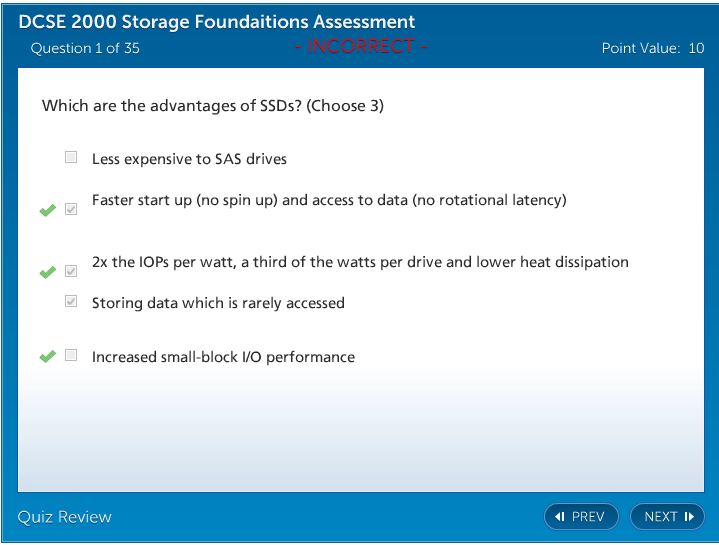Select the answer text "Storing data which is rarely accessed"
719x545 pixels.
[x=218, y=303]
